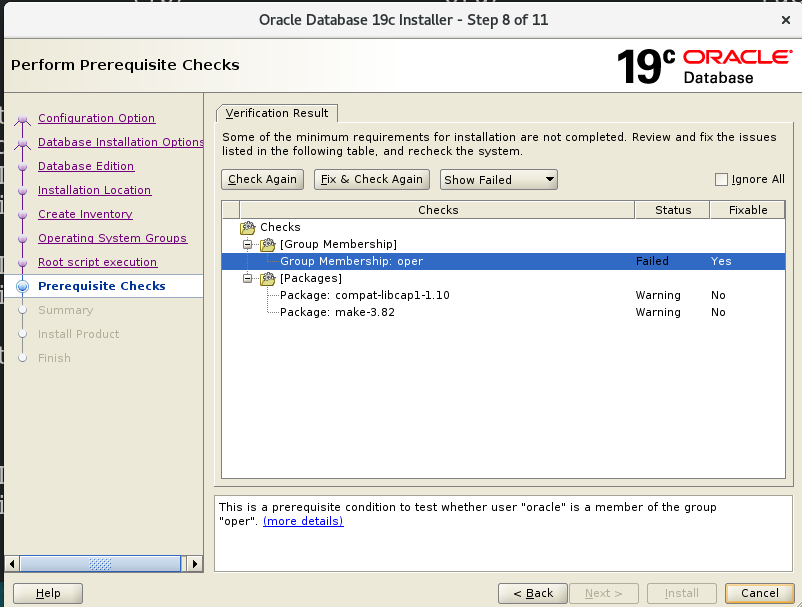The image size is (802, 607).
Task: Go to Configuration Option step
Action: coord(97,118)
